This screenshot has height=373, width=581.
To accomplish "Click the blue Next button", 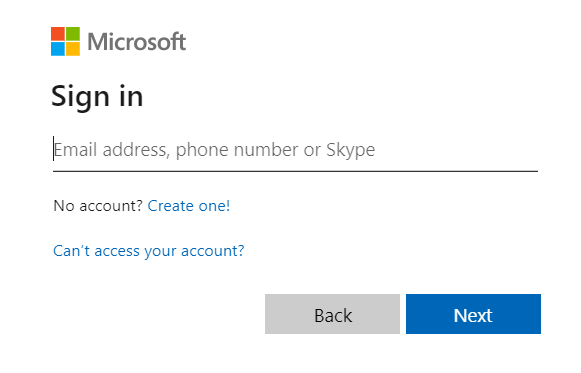I will (x=473, y=314).
